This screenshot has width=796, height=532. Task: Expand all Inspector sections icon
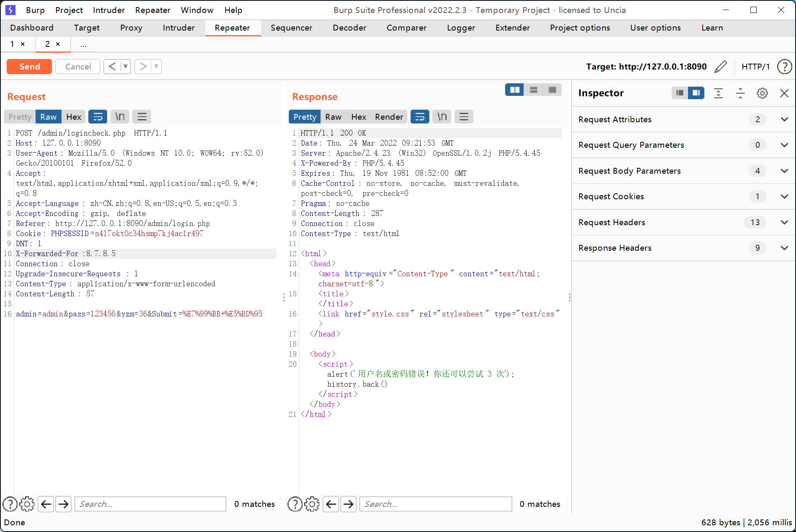pyautogui.click(x=719, y=93)
